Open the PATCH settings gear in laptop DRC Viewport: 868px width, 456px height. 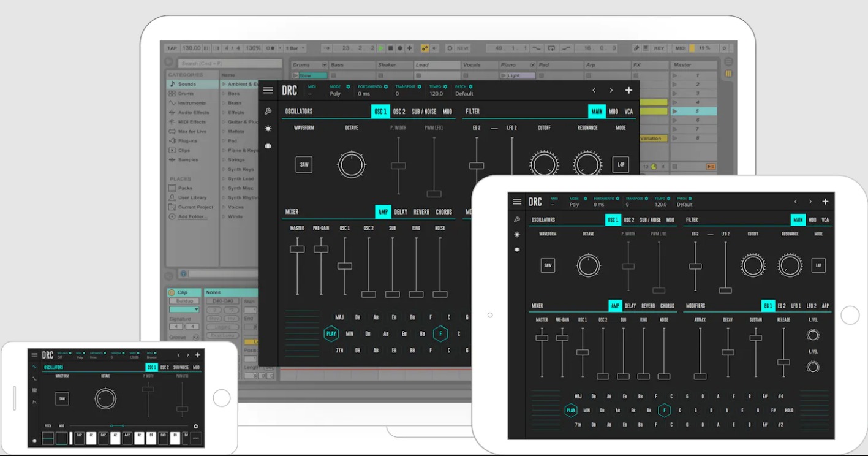pos(470,86)
